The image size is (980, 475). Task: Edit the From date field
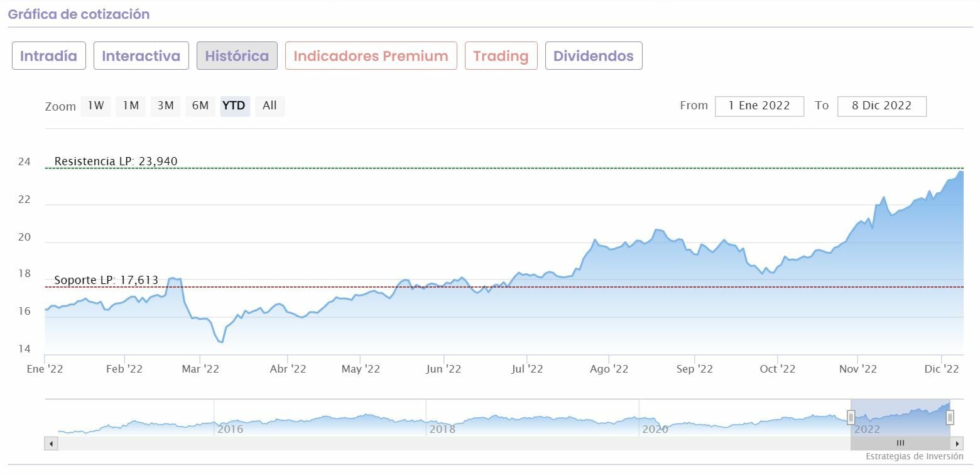click(x=759, y=106)
